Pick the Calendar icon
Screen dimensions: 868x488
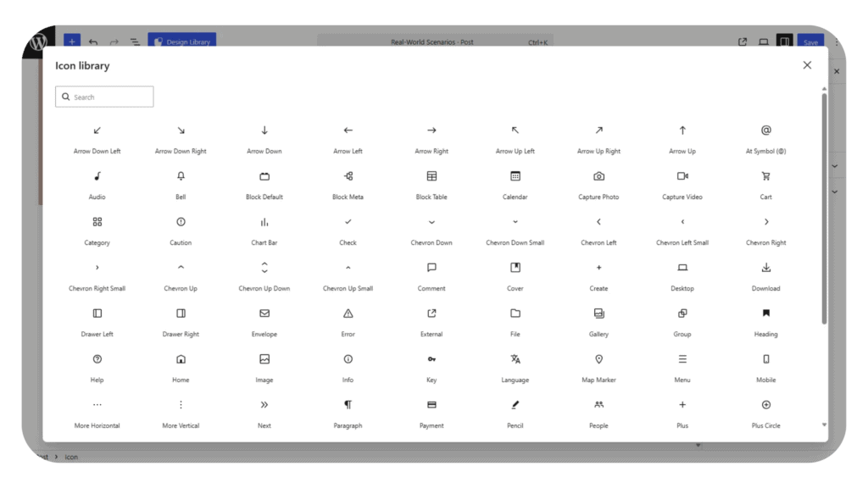pos(515,176)
